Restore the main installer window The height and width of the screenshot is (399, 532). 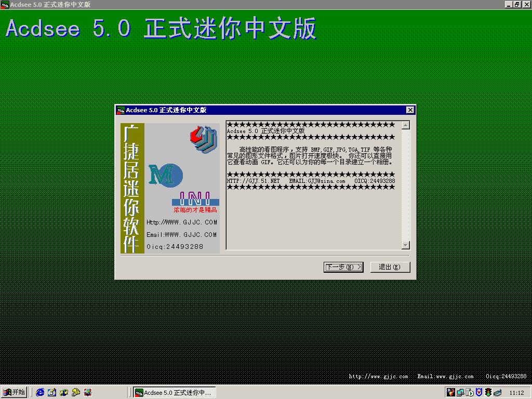[517, 5]
